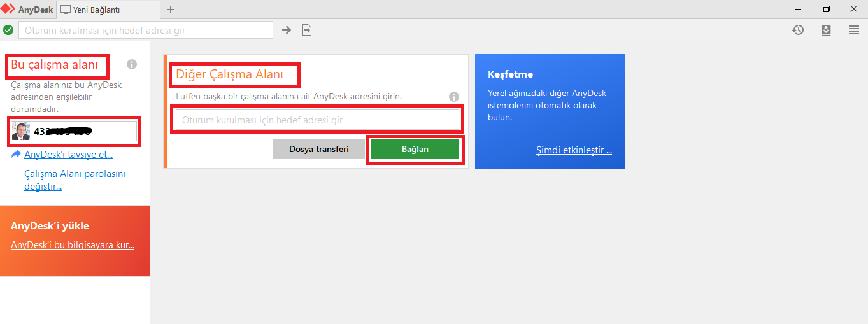The image size is (868, 324).
Task: Open a new tab with the plus button
Action: (170, 10)
